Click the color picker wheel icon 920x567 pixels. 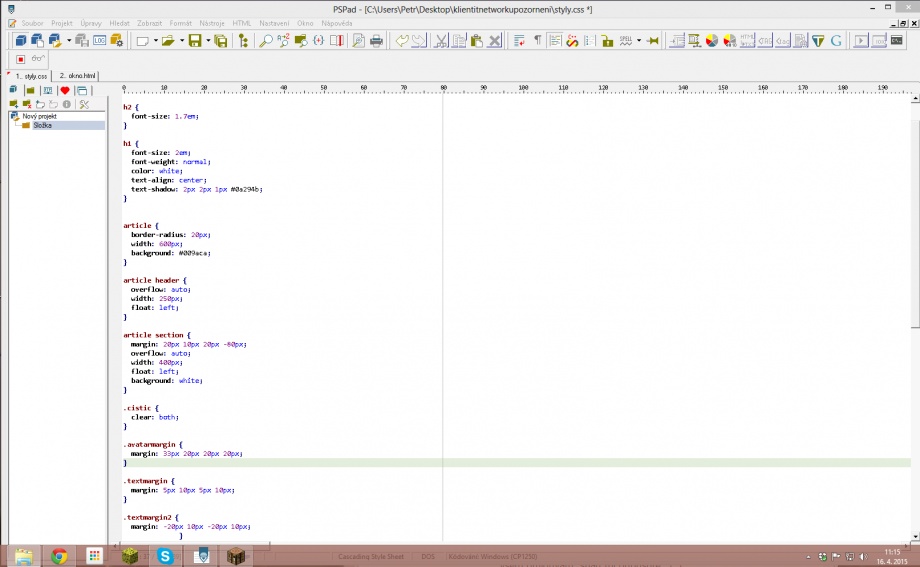coord(712,41)
